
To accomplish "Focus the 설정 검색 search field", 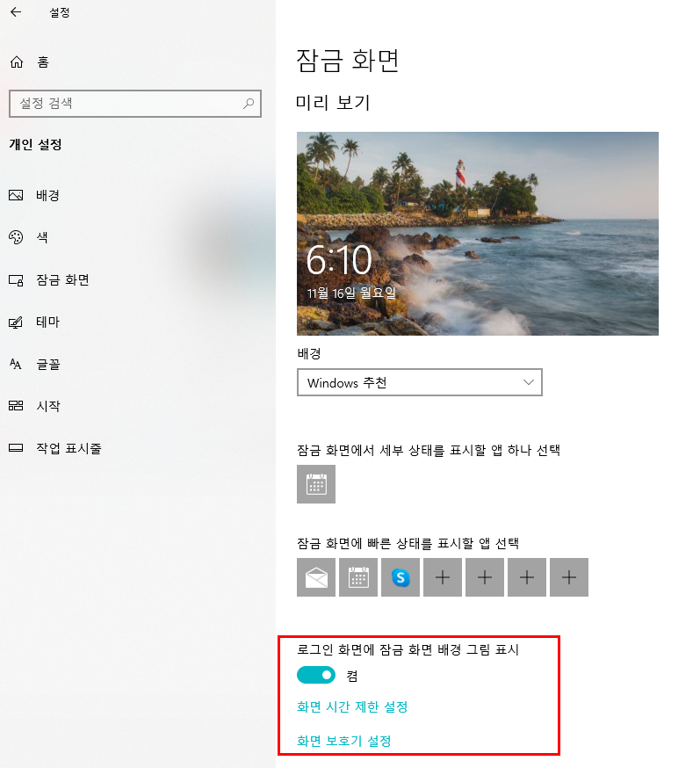I will (135, 104).
